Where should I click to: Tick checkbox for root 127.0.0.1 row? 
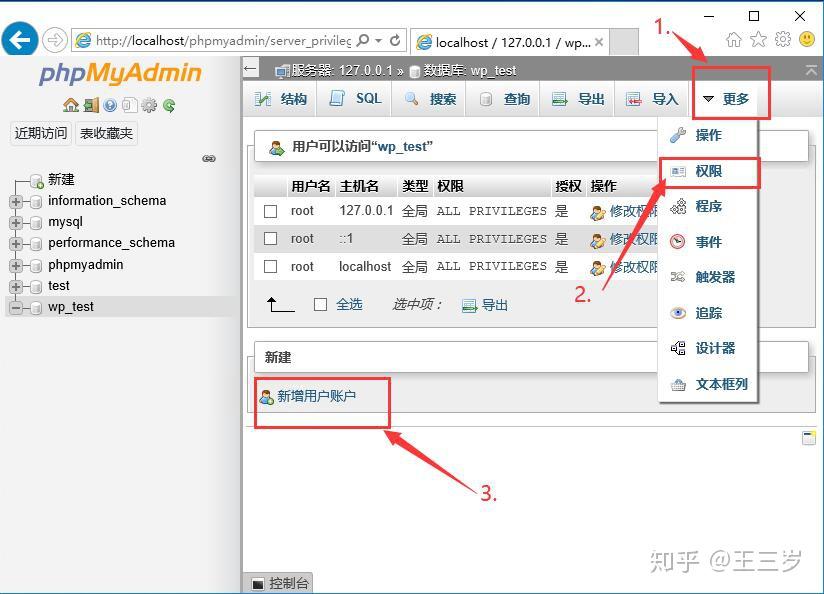point(271,211)
